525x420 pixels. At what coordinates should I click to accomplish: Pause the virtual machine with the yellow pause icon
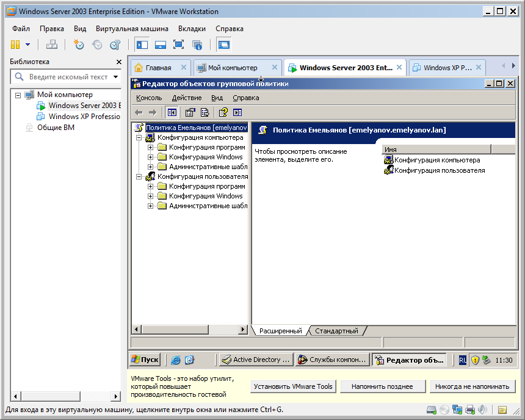pyautogui.click(x=15, y=45)
